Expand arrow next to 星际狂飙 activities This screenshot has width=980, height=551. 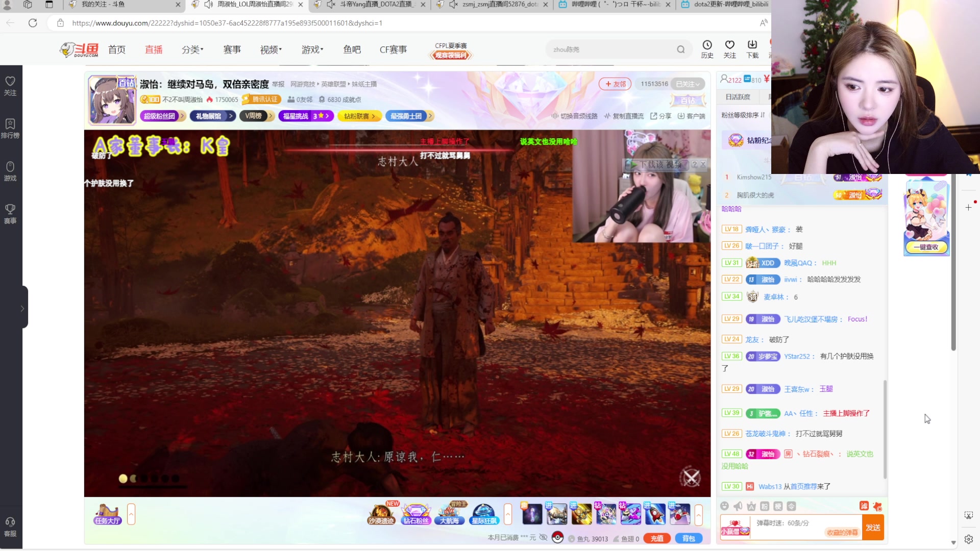508,514
